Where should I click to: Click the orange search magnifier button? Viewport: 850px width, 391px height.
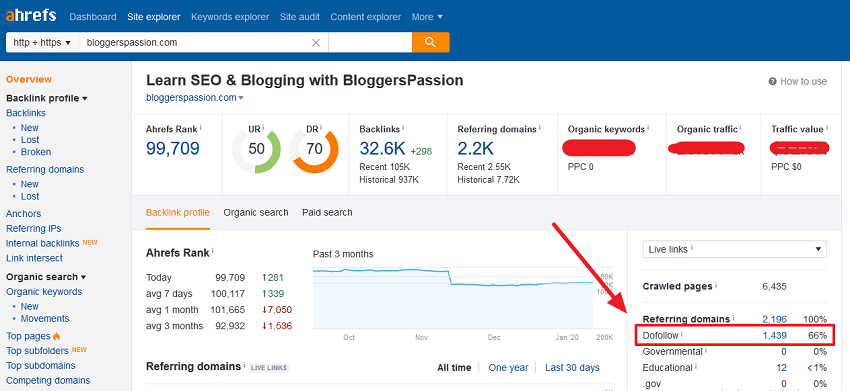pos(430,42)
